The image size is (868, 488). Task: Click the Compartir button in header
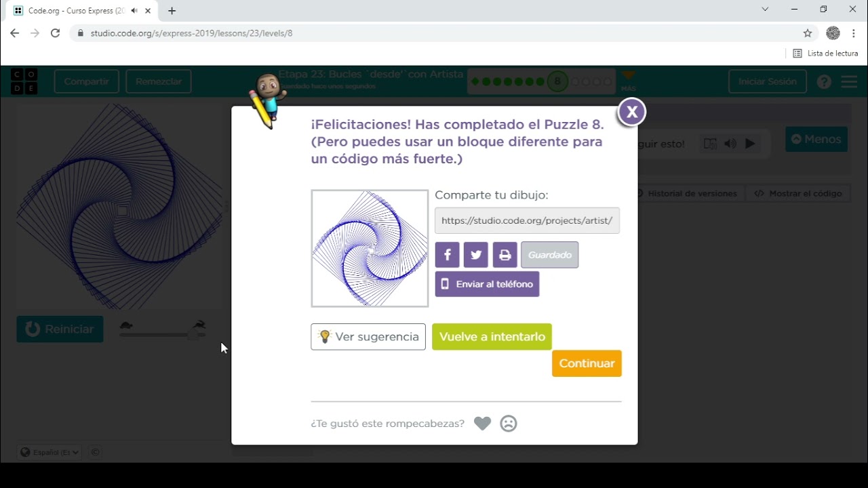tap(87, 81)
